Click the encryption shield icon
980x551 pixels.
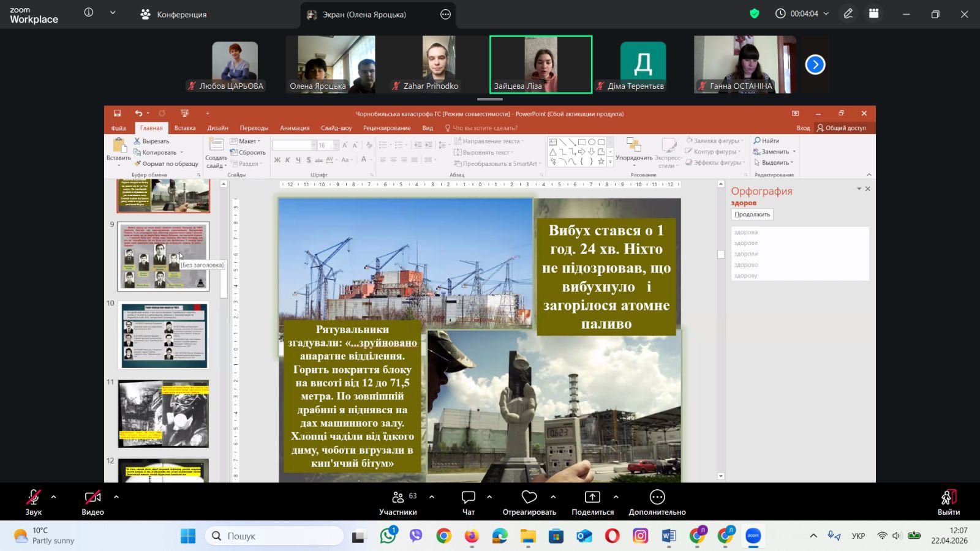point(755,13)
